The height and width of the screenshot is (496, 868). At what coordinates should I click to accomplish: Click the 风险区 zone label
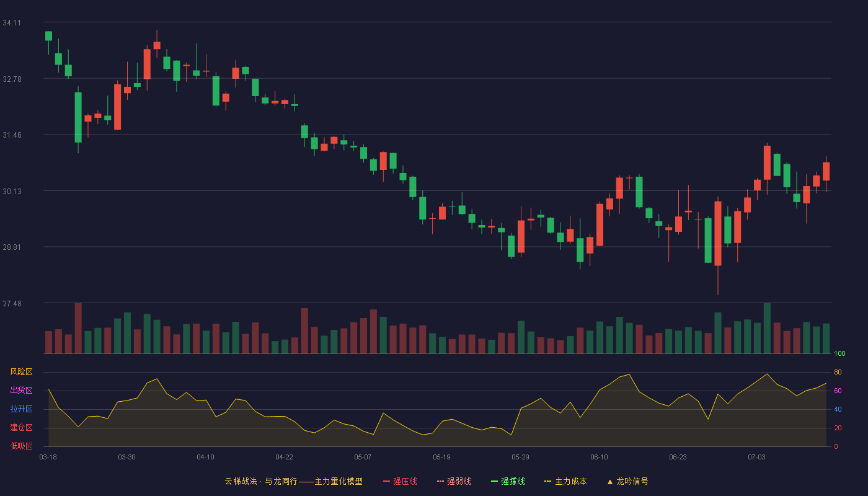[21, 372]
